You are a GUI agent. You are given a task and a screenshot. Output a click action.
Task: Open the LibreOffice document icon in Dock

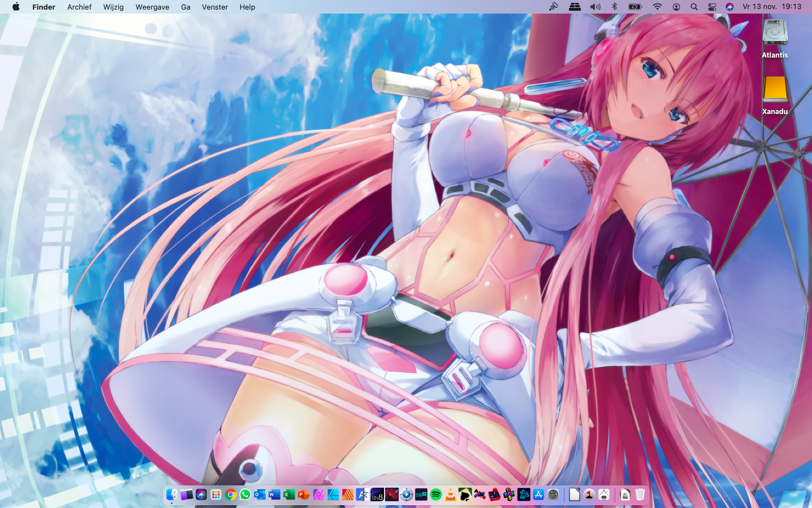pyautogui.click(x=575, y=495)
